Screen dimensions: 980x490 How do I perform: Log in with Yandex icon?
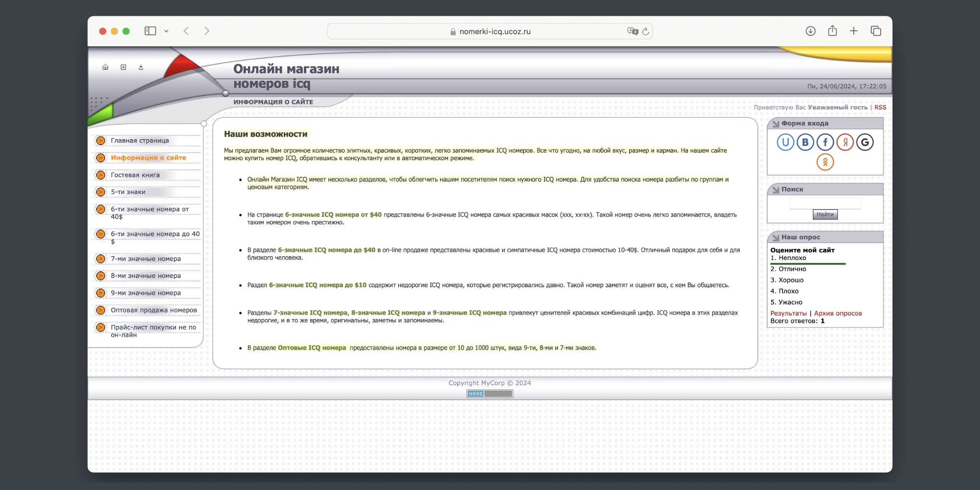coord(845,142)
